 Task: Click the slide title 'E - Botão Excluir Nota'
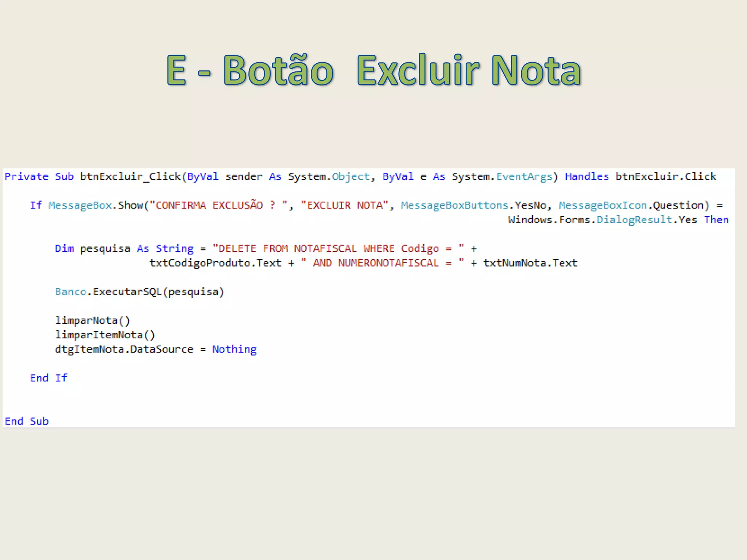pyautogui.click(x=373, y=70)
